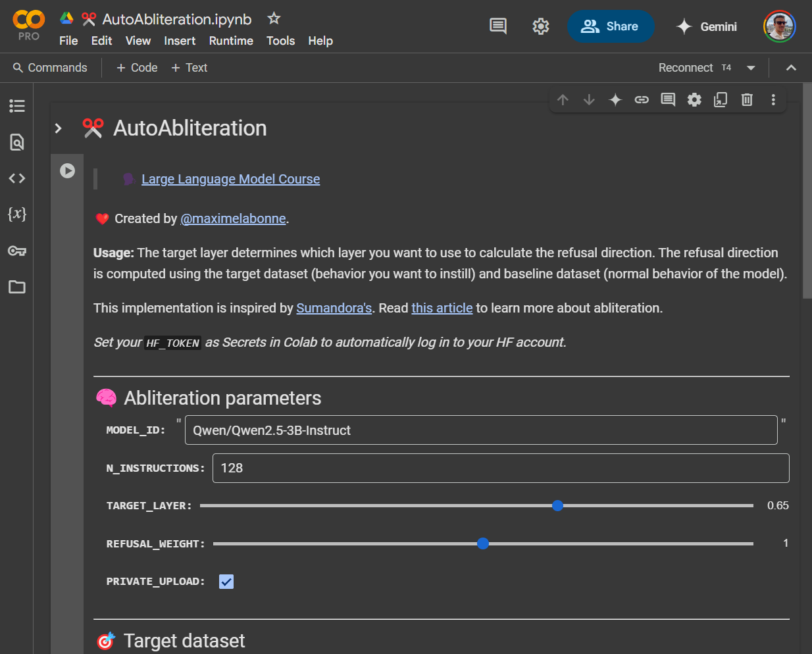Open the Secrets key panel
This screenshot has width=812, height=654.
tap(17, 251)
